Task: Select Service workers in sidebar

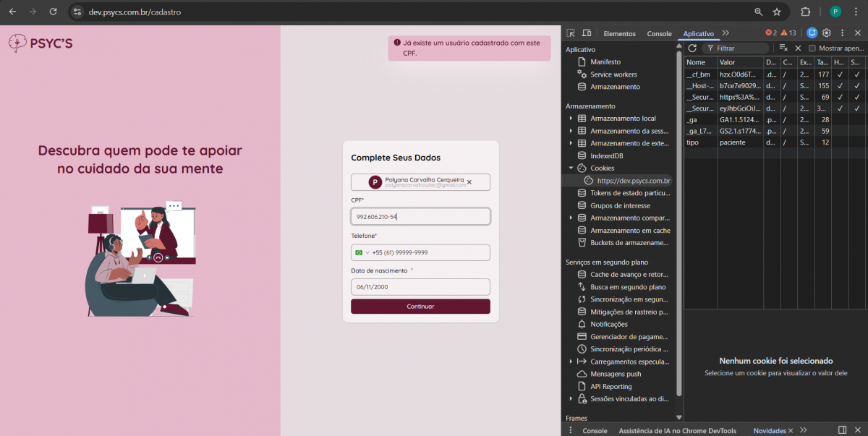Action: tap(613, 74)
